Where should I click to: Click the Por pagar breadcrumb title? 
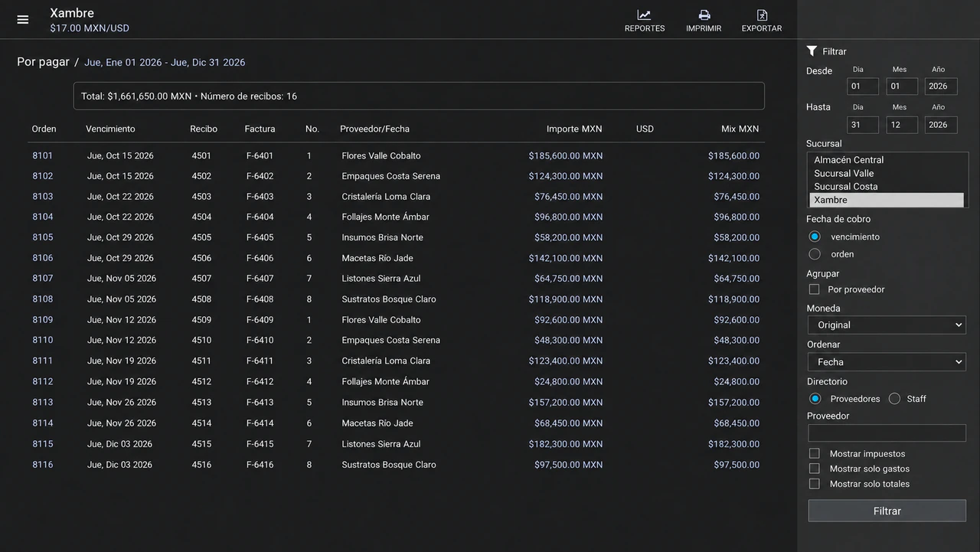click(43, 62)
